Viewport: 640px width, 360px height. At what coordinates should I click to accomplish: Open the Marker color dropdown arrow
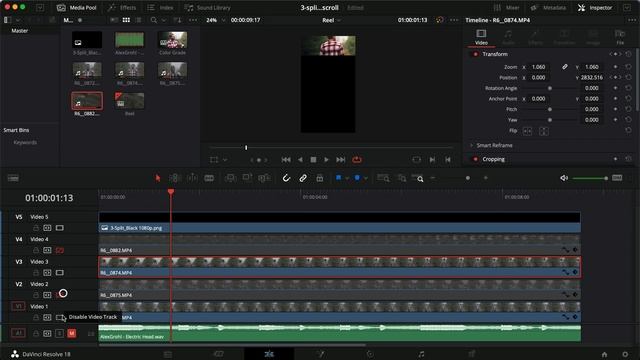point(366,178)
